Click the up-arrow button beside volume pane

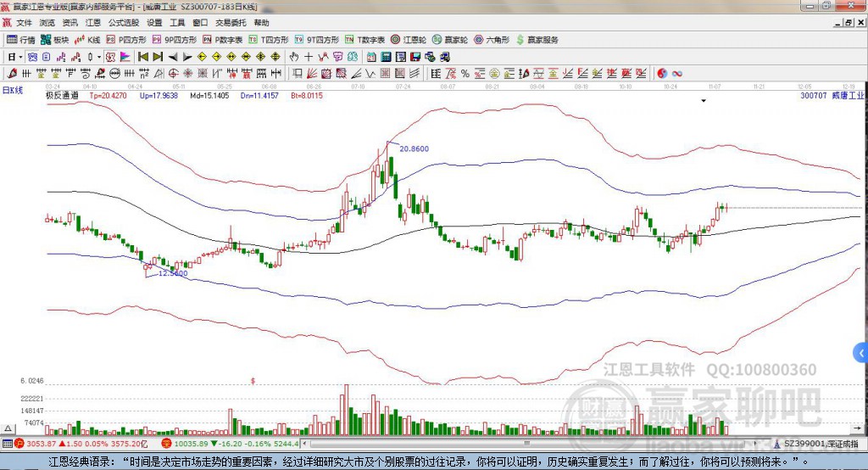tap(8, 428)
